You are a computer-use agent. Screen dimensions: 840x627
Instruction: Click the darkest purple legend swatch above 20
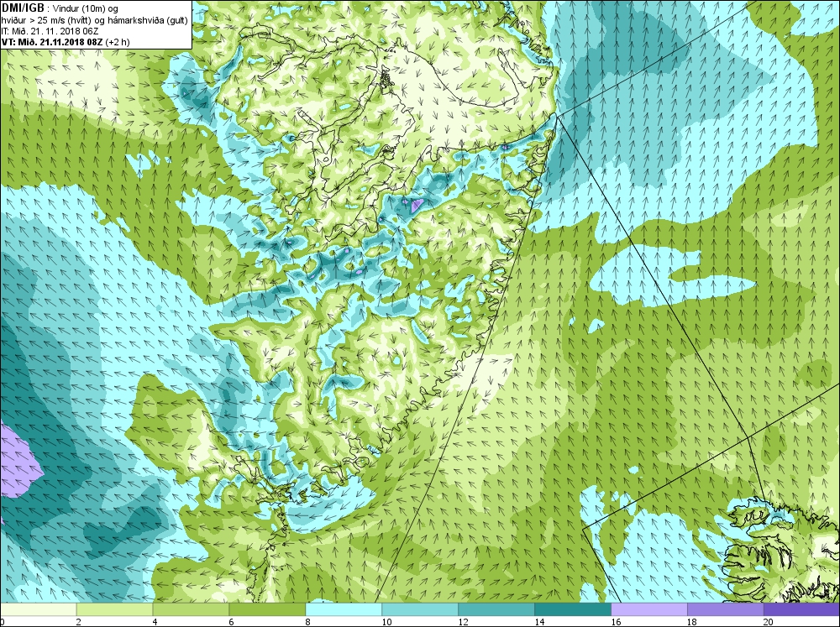(x=801, y=609)
